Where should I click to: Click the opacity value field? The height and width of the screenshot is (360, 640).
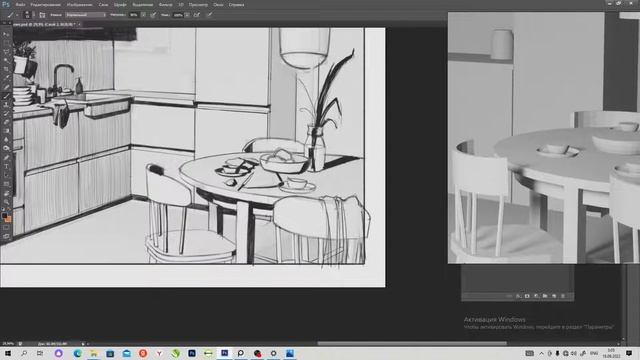tap(134, 15)
